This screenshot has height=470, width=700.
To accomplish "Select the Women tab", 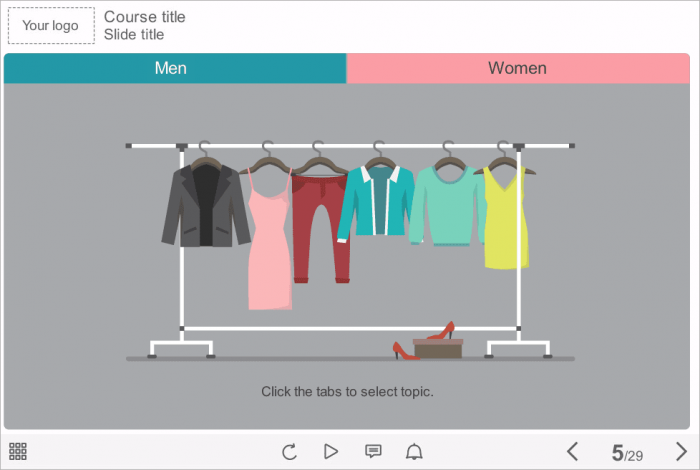I will [517, 68].
